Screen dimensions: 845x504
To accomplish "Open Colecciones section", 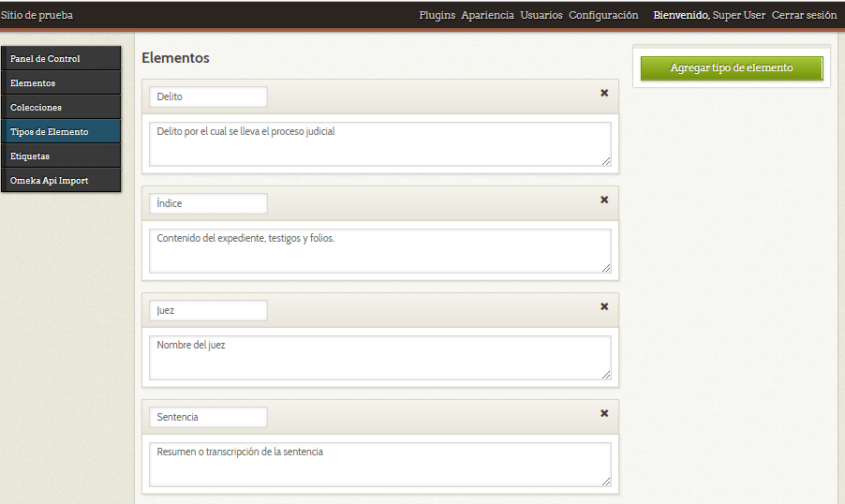I will click(x=61, y=108).
